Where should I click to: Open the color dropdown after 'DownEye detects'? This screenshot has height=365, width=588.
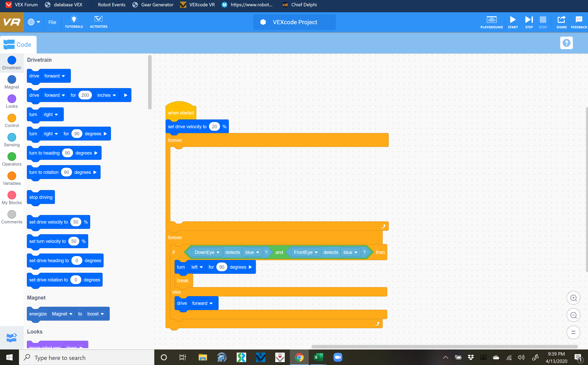click(252, 252)
